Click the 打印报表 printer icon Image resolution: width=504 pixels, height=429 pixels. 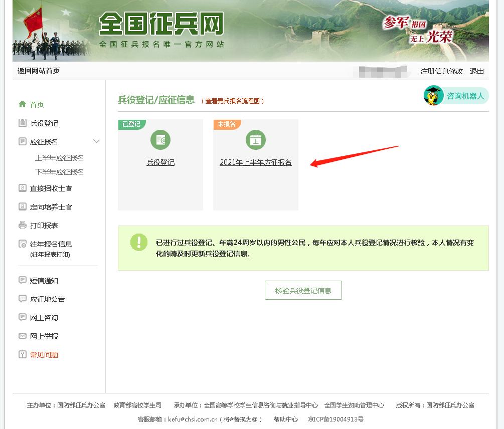[23, 225]
